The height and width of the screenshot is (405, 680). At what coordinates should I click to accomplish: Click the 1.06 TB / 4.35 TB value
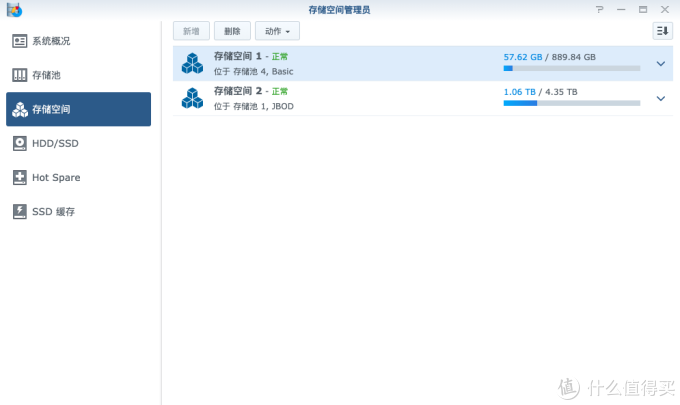click(540, 92)
